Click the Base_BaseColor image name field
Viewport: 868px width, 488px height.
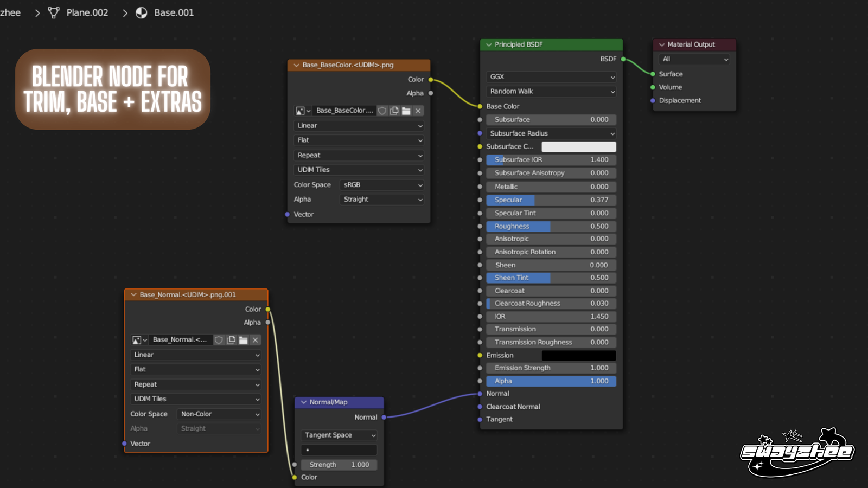[x=344, y=111]
